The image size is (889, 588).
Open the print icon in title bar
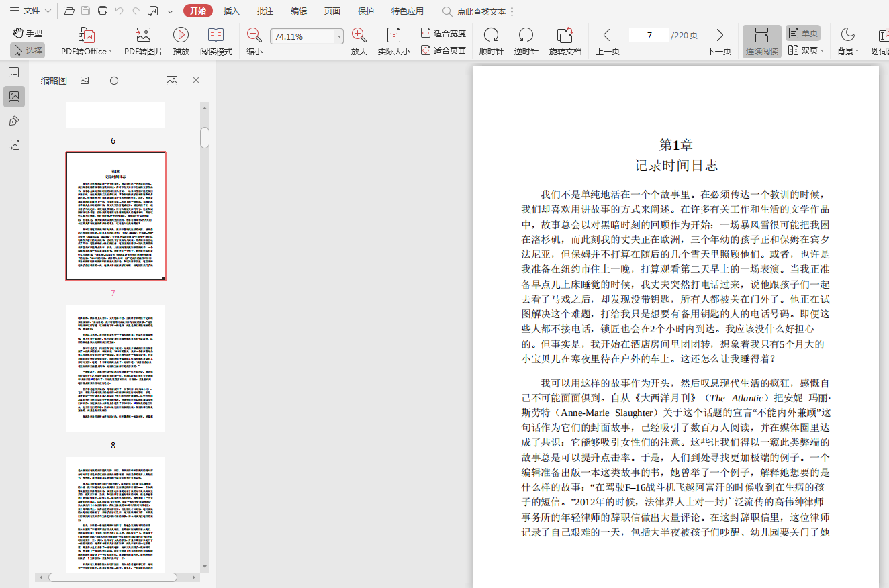point(103,11)
